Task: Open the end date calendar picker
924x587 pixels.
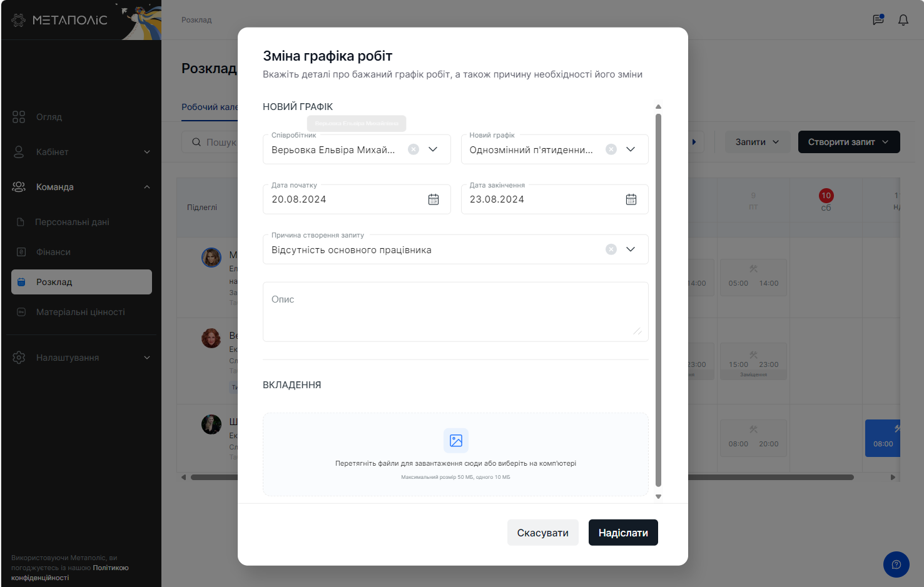Action: 631,199
